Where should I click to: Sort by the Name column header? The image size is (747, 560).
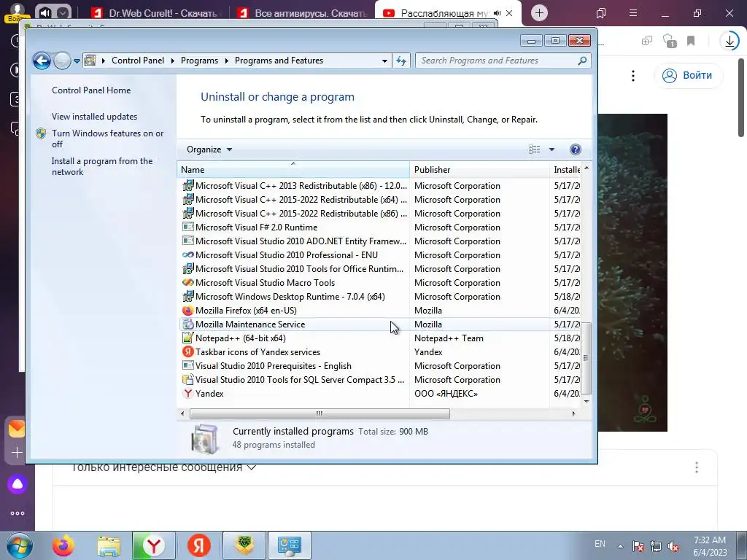coord(293,169)
